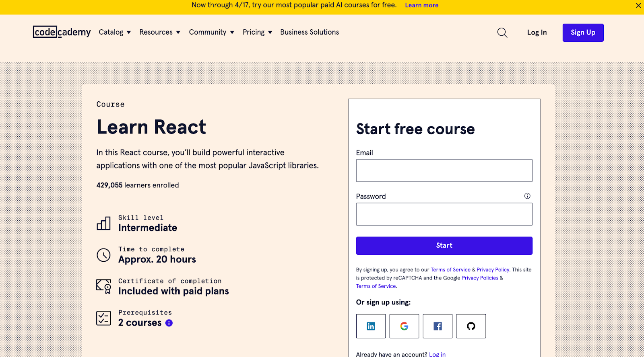Click the Start button
Viewport: 644px width, 357px height.
click(444, 246)
